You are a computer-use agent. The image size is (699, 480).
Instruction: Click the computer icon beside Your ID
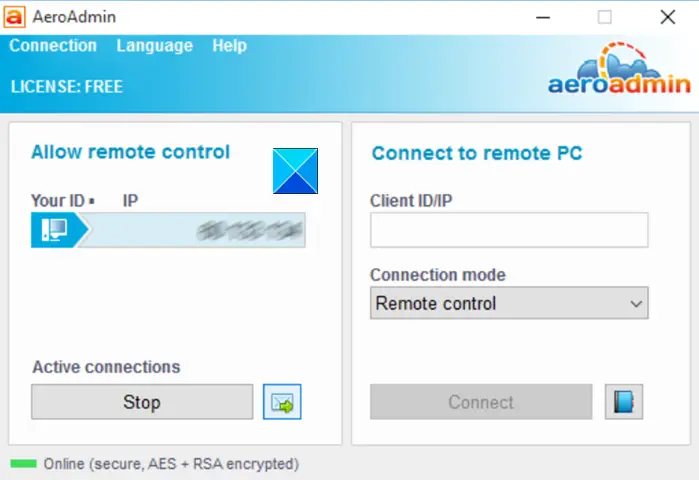[54, 230]
